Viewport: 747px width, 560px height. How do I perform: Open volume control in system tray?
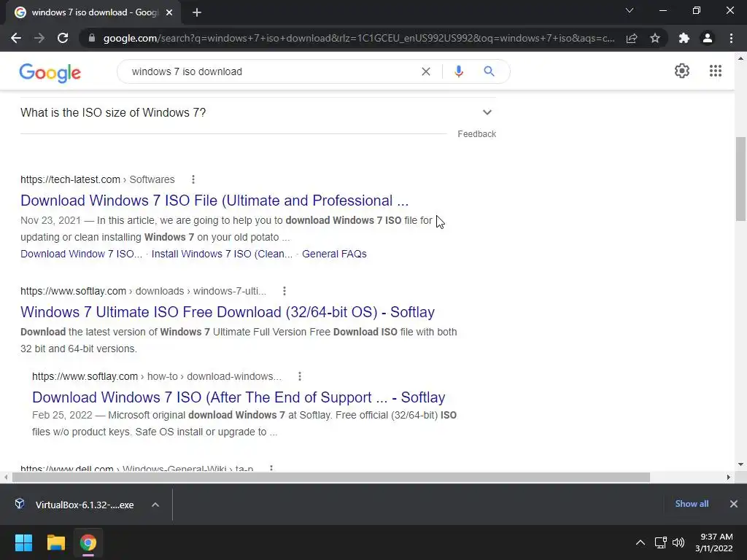678,542
